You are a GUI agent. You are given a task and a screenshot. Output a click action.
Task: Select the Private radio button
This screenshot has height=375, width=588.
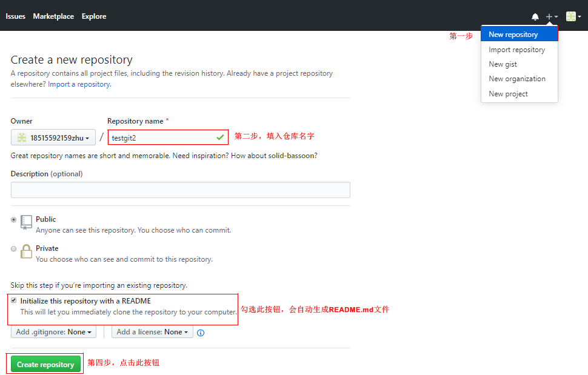coord(14,249)
